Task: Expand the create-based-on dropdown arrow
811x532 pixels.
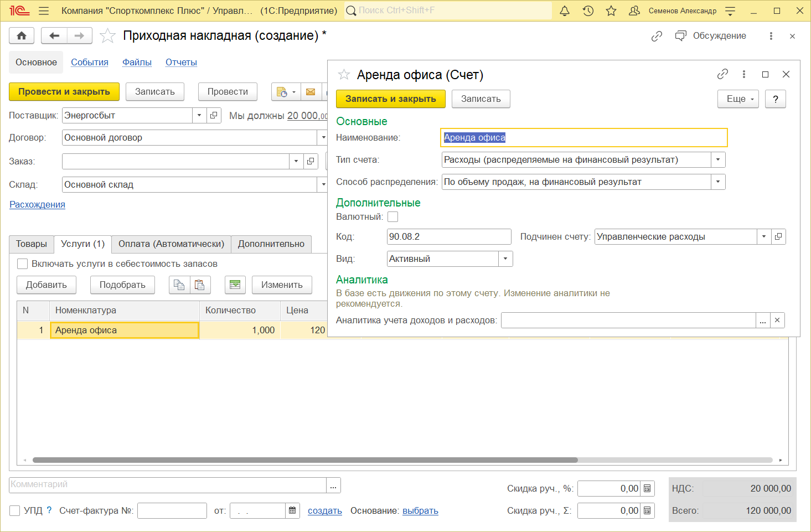Action: pyautogui.click(x=294, y=92)
